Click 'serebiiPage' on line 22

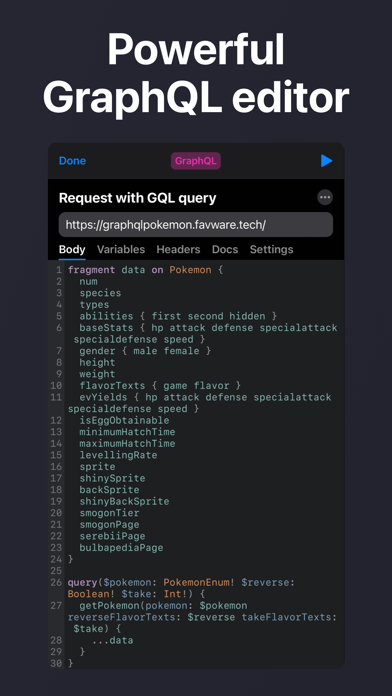click(x=112, y=536)
